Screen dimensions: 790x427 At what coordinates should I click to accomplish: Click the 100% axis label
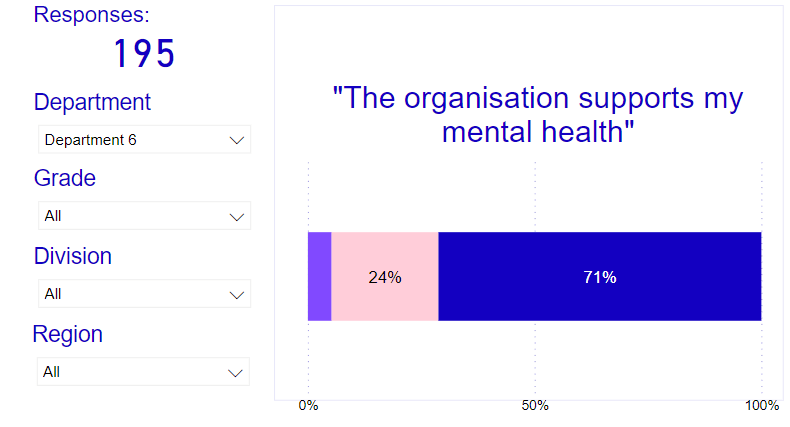[x=762, y=405]
